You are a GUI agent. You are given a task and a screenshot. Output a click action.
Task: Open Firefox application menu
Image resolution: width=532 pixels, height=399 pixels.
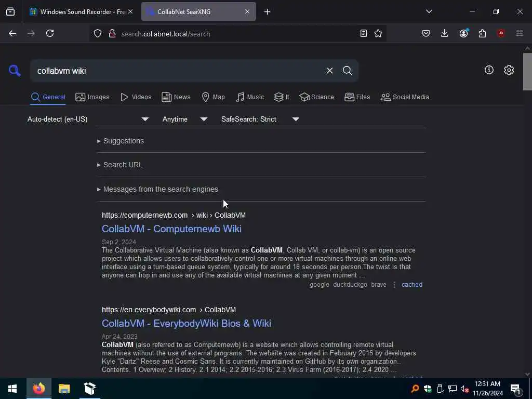[520, 33]
